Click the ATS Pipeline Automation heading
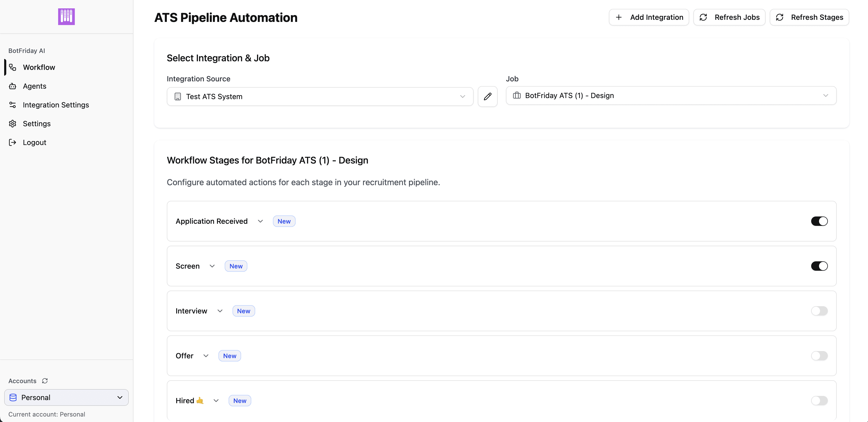The width and height of the screenshot is (868, 422). [226, 17]
